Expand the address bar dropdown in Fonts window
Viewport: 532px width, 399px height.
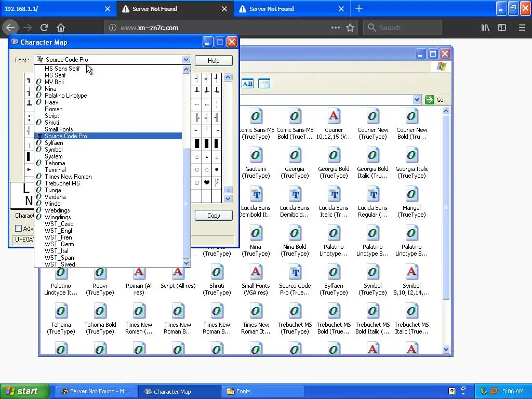(x=417, y=100)
